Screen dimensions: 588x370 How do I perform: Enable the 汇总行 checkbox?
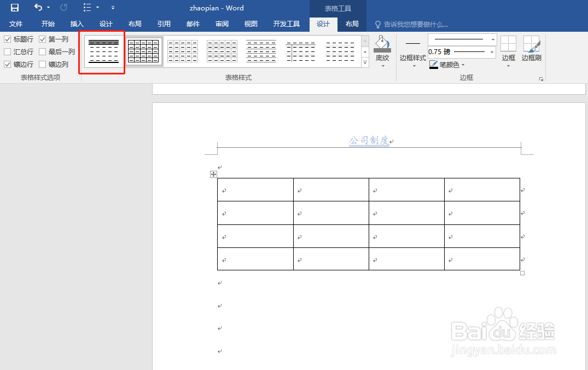(8, 51)
